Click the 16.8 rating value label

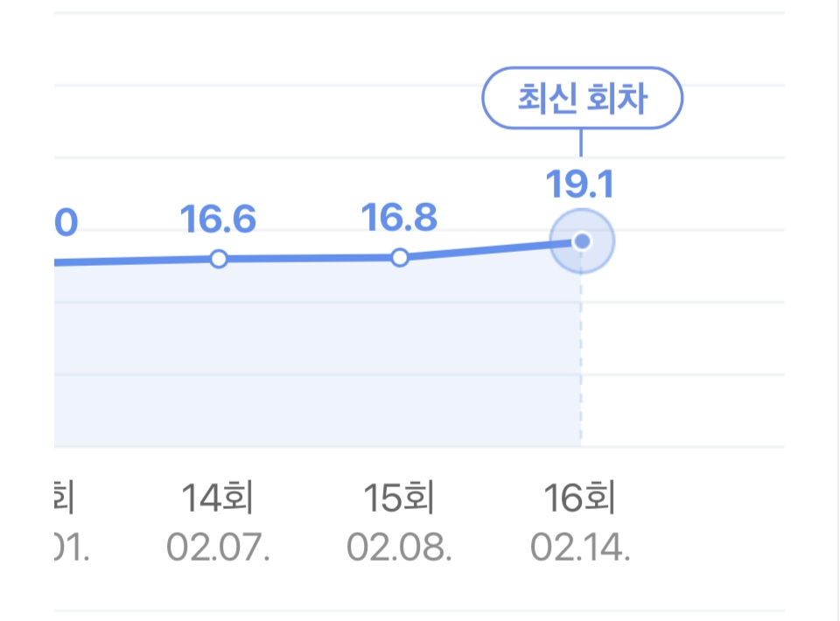[400, 219]
